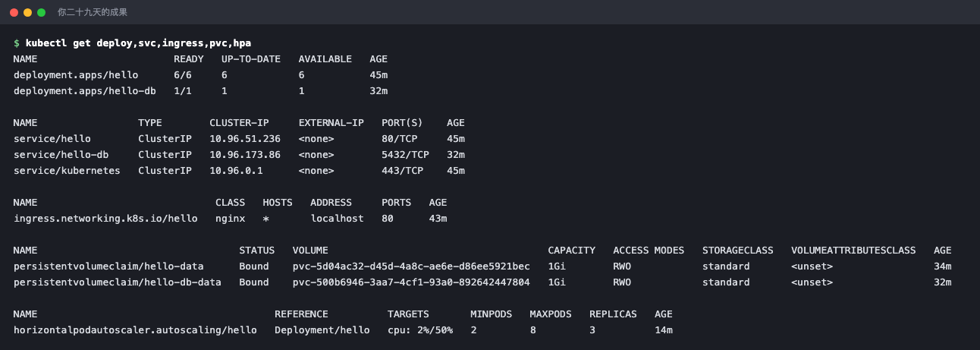Click the READY value '6/6'

tap(183, 75)
